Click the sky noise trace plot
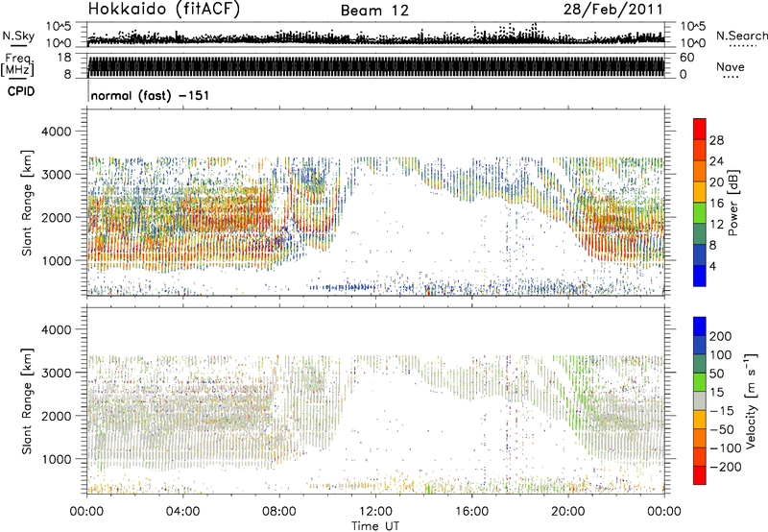This screenshot has height=532, width=768. tap(375, 35)
